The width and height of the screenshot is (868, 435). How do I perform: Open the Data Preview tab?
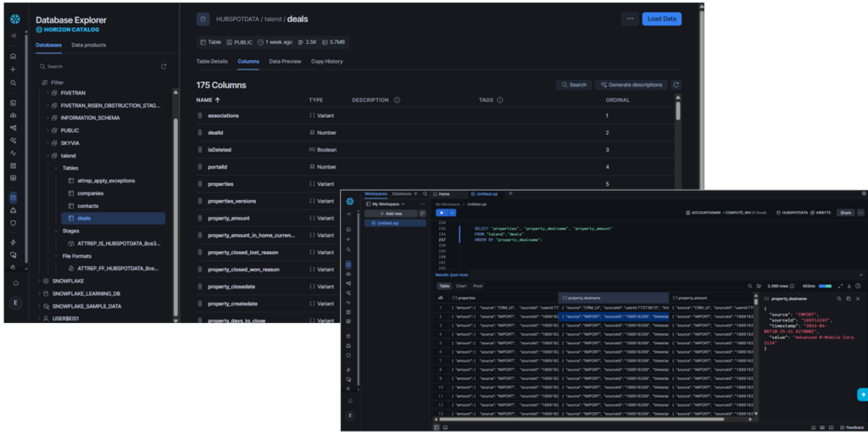(x=285, y=61)
